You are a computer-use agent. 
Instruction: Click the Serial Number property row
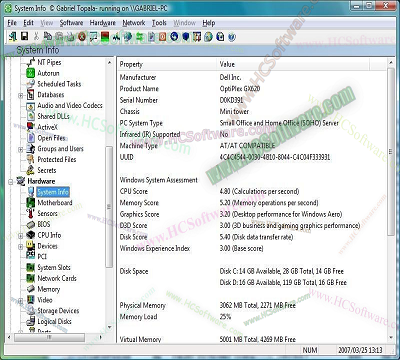point(252,100)
